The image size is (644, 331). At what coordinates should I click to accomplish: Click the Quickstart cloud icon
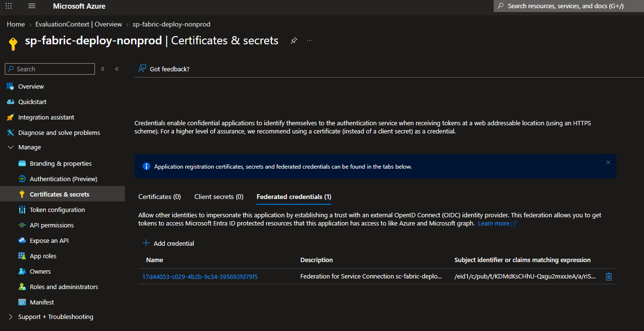click(x=10, y=102)
